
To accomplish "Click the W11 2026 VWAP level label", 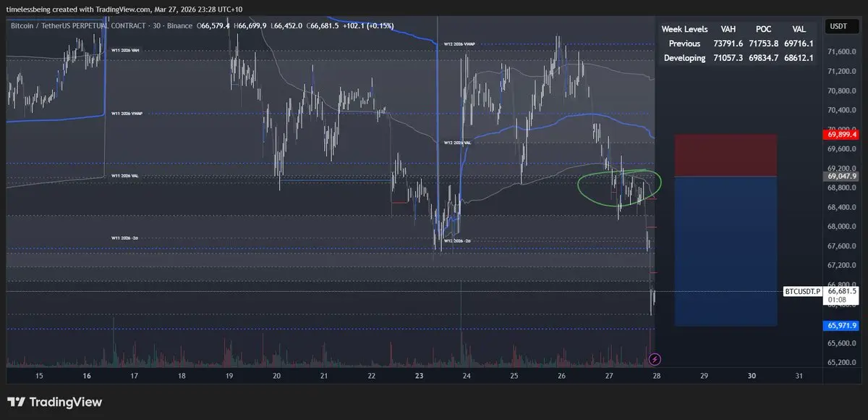I will pyautogui.click(x=127, y=114).
